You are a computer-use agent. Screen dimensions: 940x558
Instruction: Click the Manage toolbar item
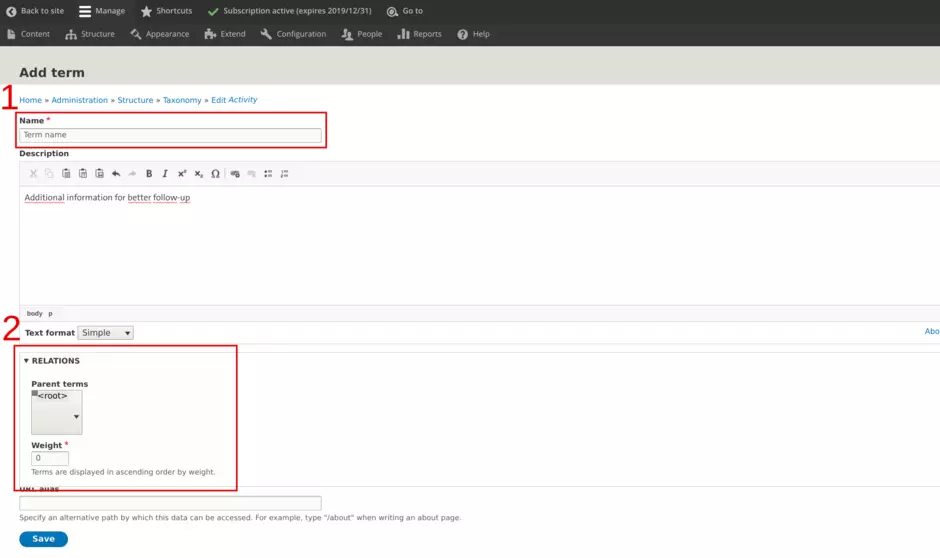[x=102, y=11]
